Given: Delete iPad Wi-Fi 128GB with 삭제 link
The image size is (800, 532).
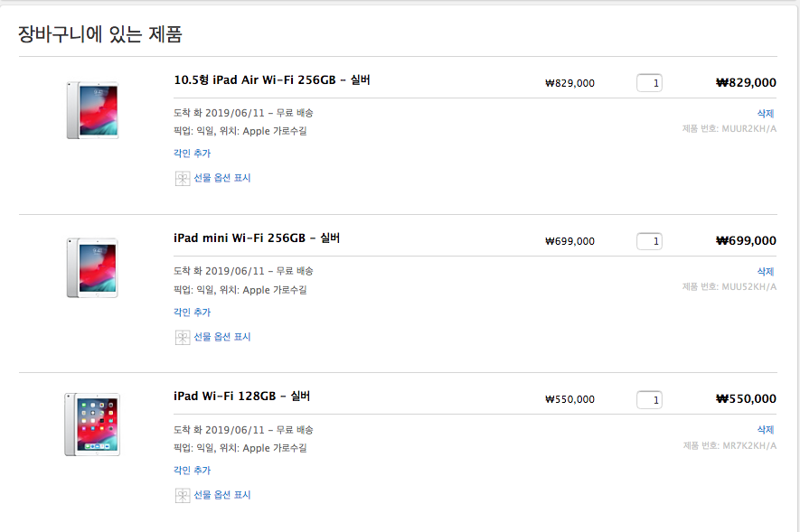Looking at the screenshot, I should [x=766, y=430].
